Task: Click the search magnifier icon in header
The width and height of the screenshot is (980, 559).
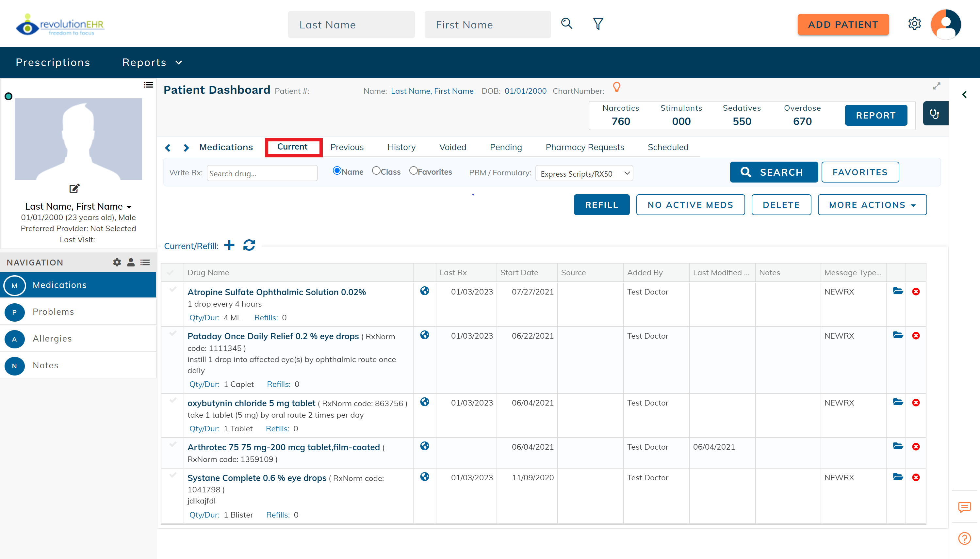Action: (x=566, y=24)
